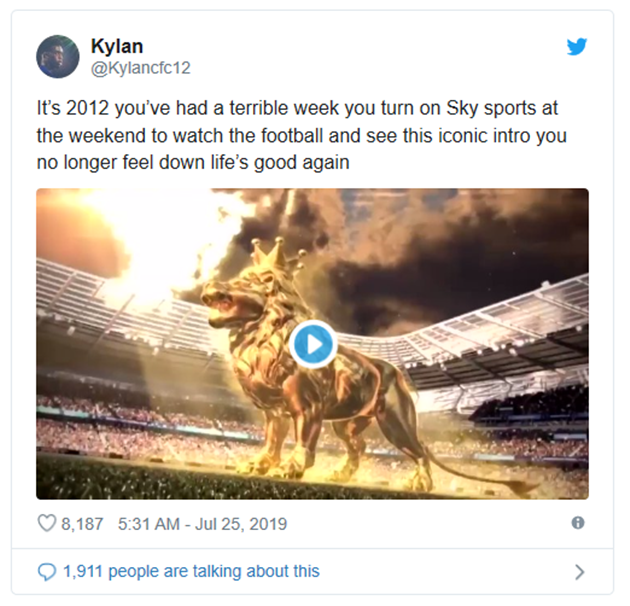The width and height of the screenshot is (630, 606).
Task: Click the 8,187 likes count
Action: [82, 524]
